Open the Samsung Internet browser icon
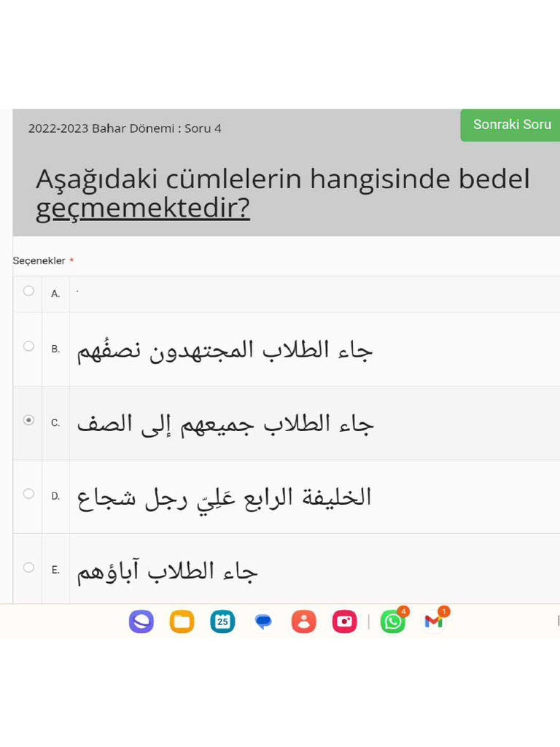Screen dimensions: 560x747 coord(141,622)
